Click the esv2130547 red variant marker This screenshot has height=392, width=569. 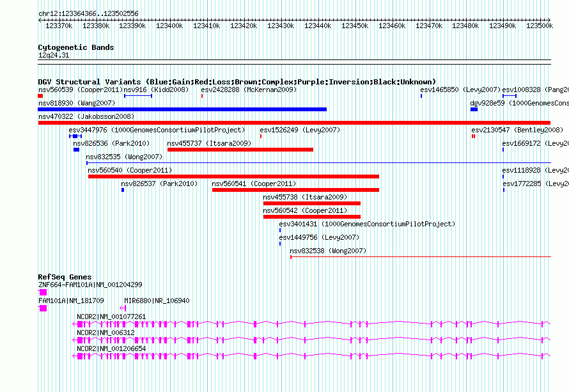(x=473, y=136)
